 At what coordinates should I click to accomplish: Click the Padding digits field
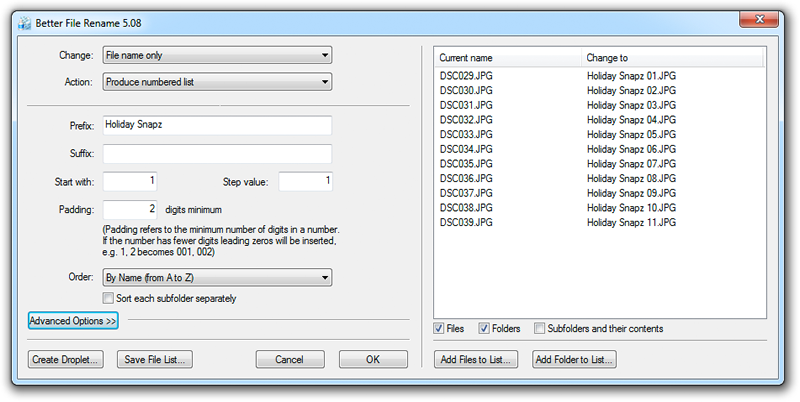[x=130, y=210]
